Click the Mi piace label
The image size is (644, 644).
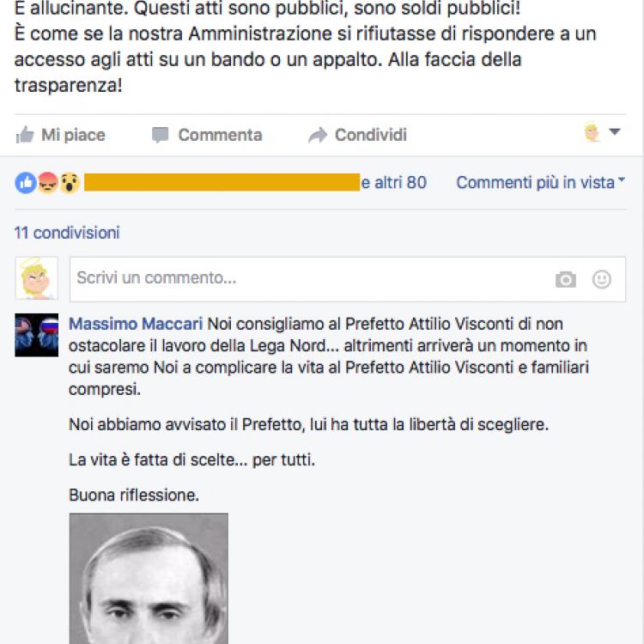[x=73, y=135]
